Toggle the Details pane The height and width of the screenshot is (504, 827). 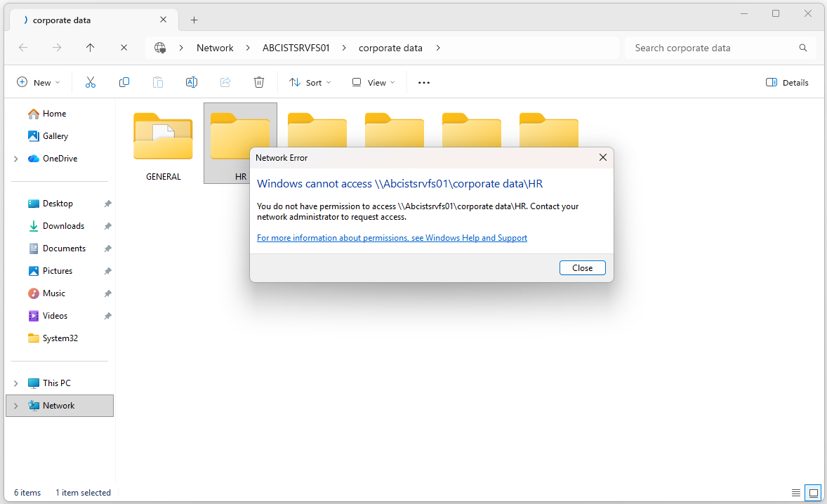[x=787, y=83]
